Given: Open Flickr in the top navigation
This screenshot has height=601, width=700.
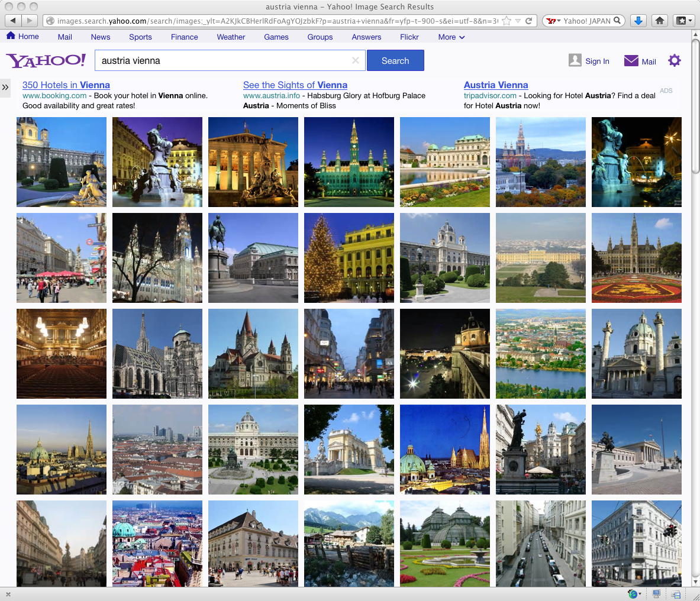Looking at the screenshot, I should [409, 37].
